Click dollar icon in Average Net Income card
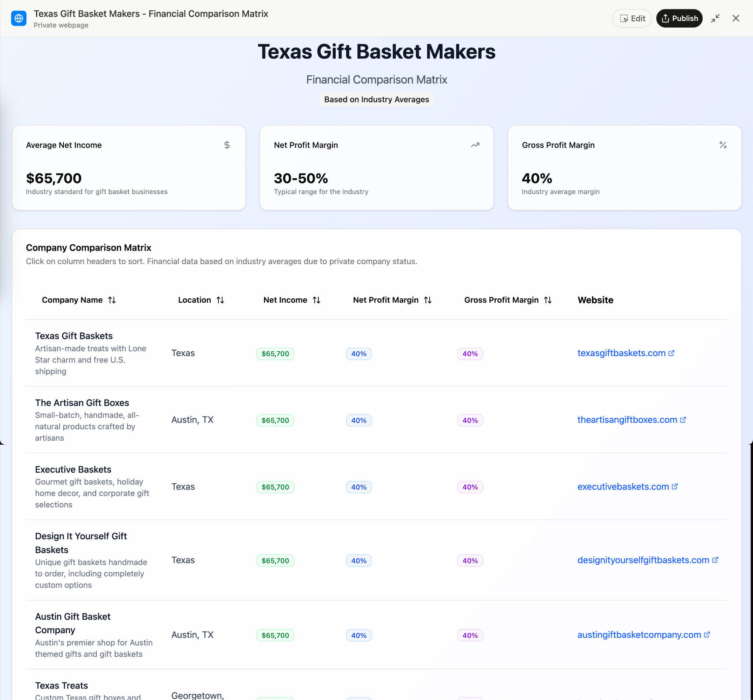 pyautogui.click(x=227, y=145)
